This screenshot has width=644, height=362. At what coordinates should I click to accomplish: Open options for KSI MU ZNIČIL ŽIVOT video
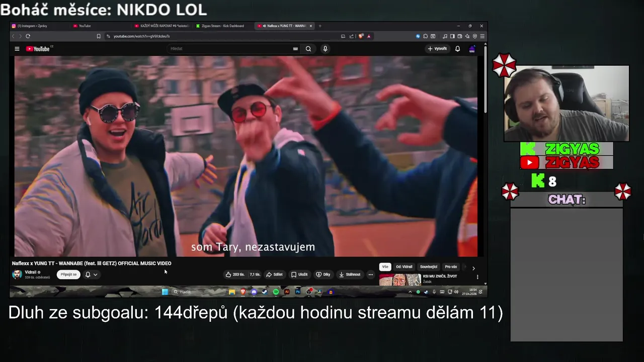pos(477,277)
